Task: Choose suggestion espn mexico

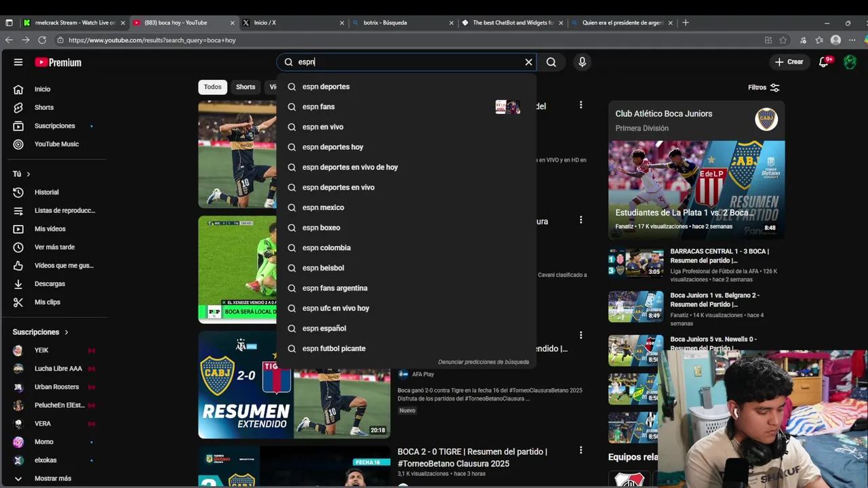Action: tap(406, 207)
